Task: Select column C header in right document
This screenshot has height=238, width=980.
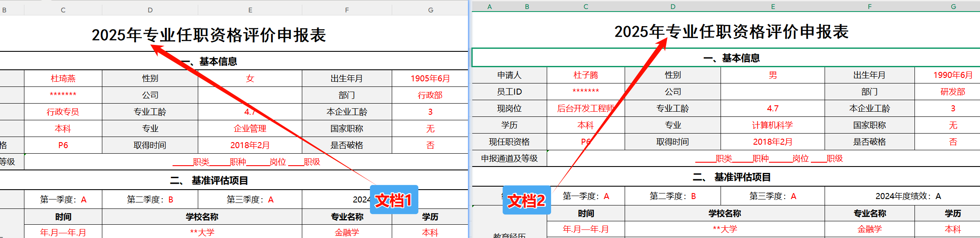Action: click(x=586, y=6)
